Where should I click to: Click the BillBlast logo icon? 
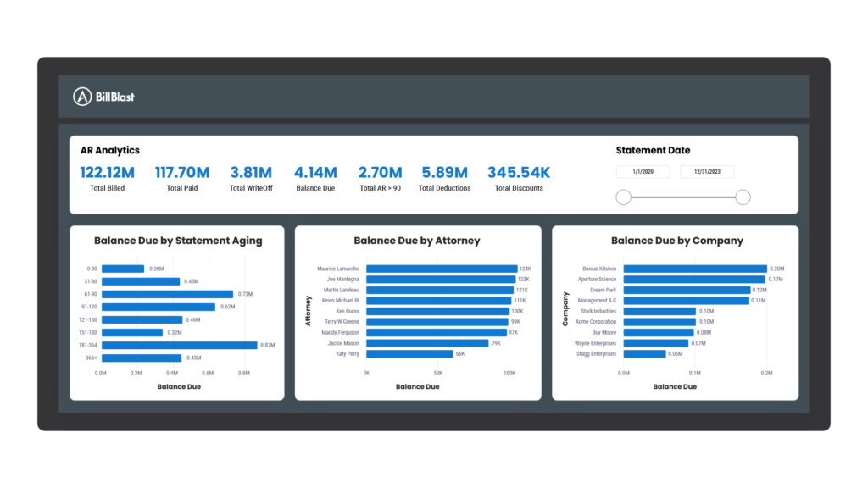82,97
